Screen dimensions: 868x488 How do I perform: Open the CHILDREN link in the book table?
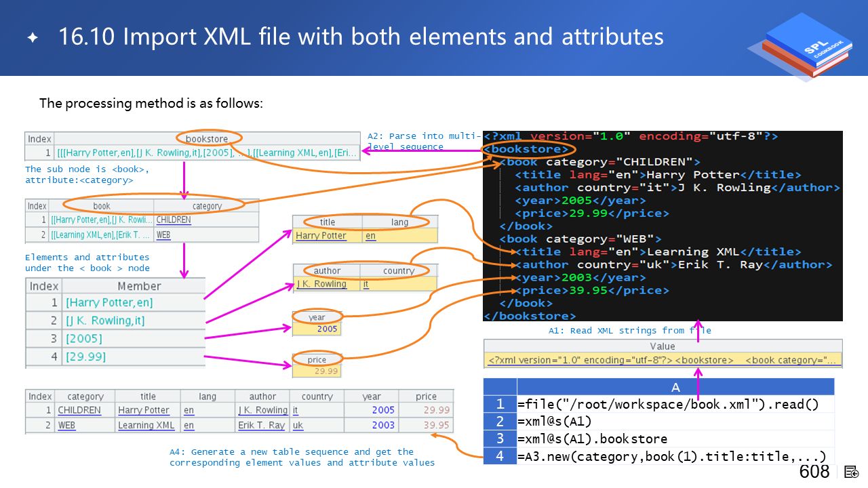(174, 220)
